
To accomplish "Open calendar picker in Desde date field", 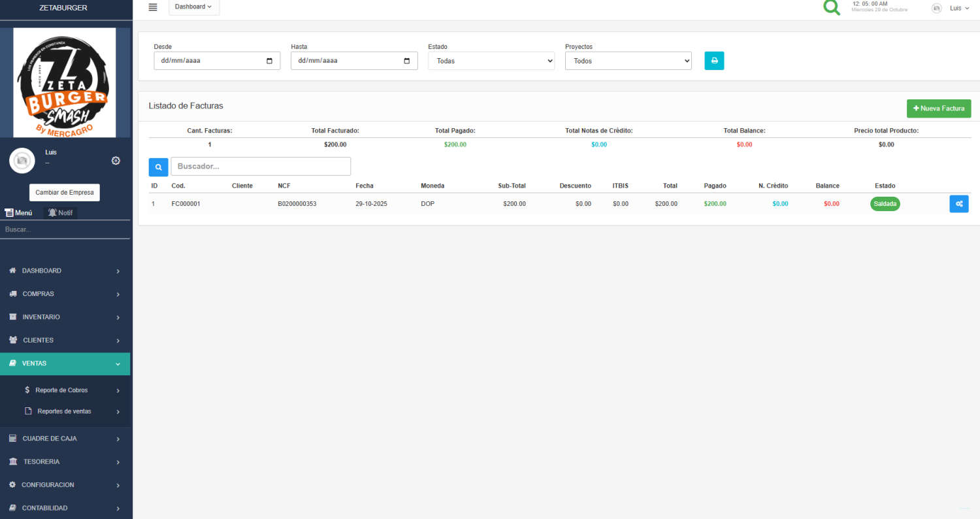I will coord(270,61).
